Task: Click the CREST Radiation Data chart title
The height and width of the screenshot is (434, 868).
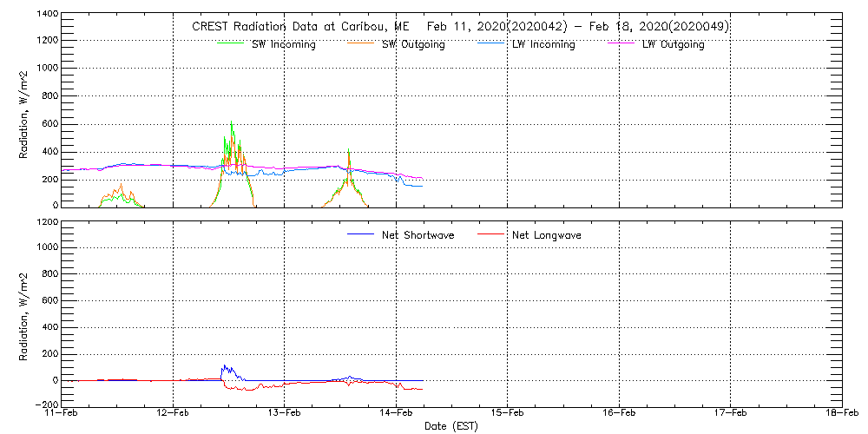Action: 460,26
